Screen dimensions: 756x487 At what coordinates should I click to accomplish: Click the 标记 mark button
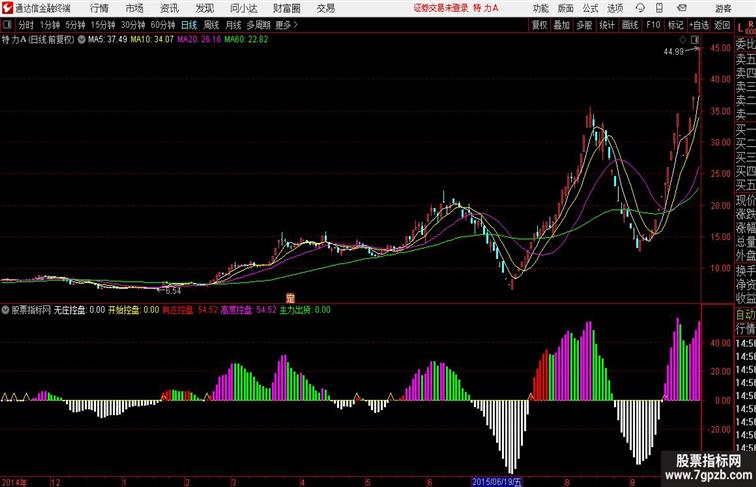(675, 25)
